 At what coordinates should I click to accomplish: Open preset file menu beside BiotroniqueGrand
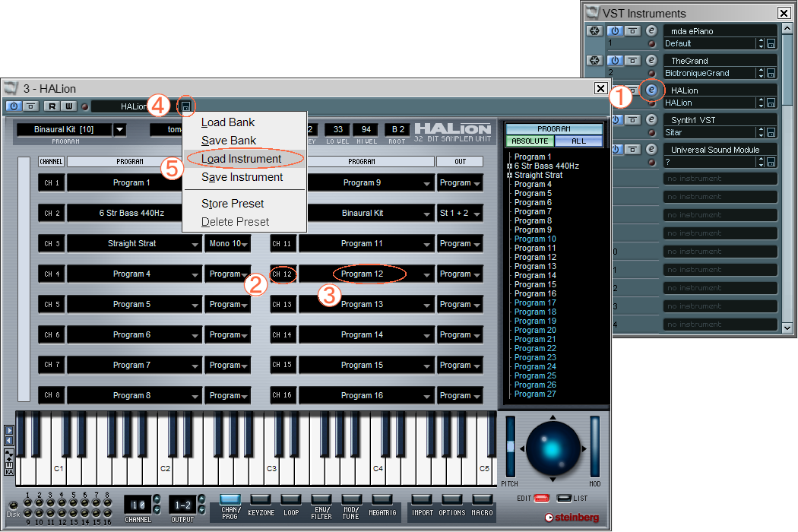(x=771, y=73)
